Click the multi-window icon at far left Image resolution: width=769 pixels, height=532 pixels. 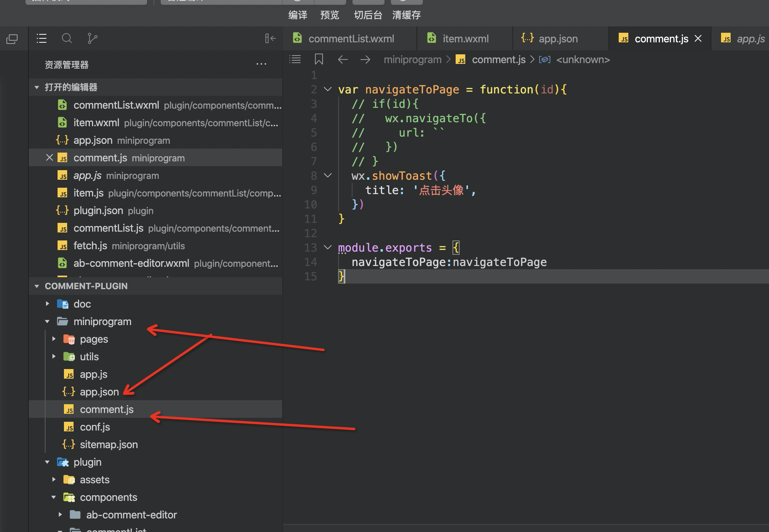pos(12,39)
